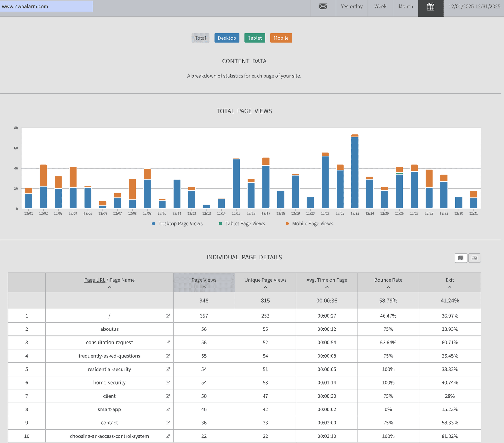Select the Yesterday date range tab
Screen dimensions: 504x443
351,7
